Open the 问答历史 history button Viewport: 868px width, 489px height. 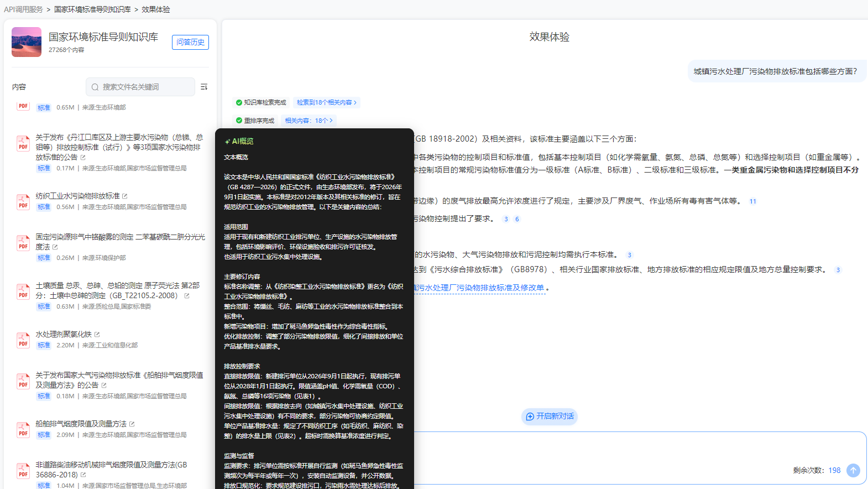[x=190, y=42]
